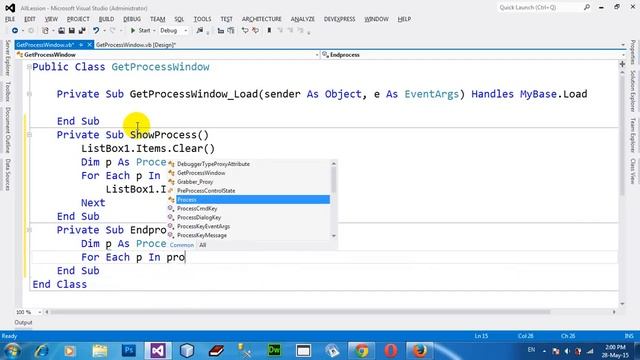640x360 pixels.
Task: Click the volume icon in system tray
Action: pyautogui.click(x=567, y=351)
